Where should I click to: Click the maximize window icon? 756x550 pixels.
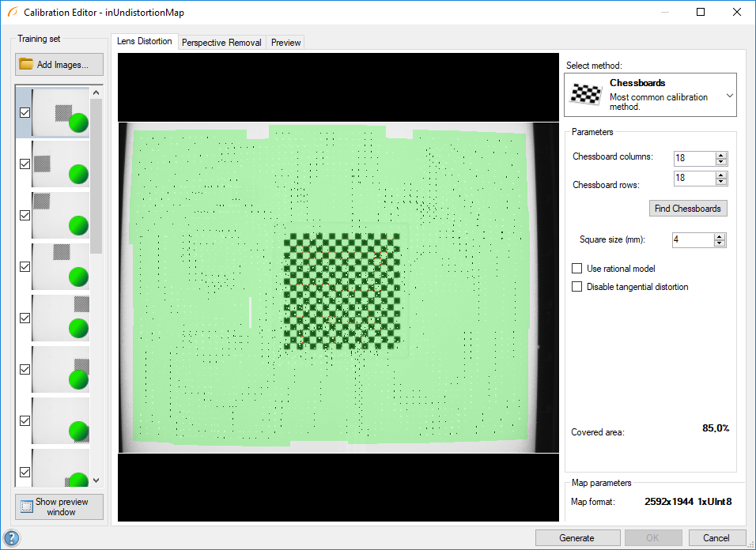tap(701, 13)
